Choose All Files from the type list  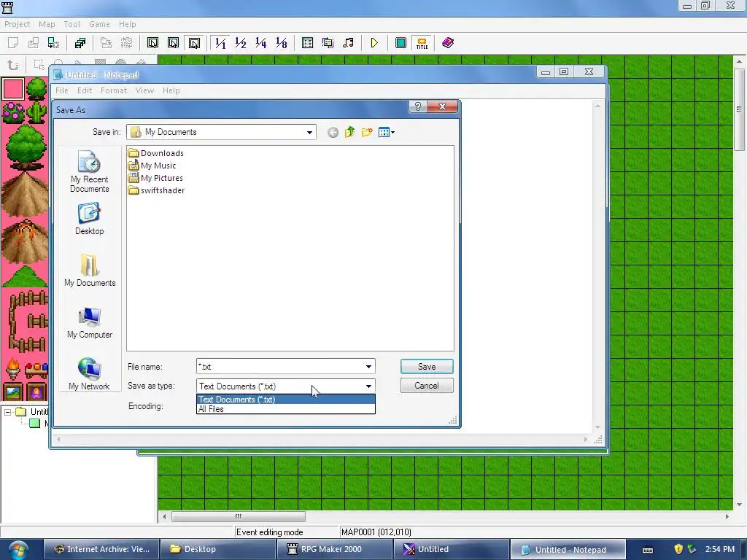click(x=286, y=408)
